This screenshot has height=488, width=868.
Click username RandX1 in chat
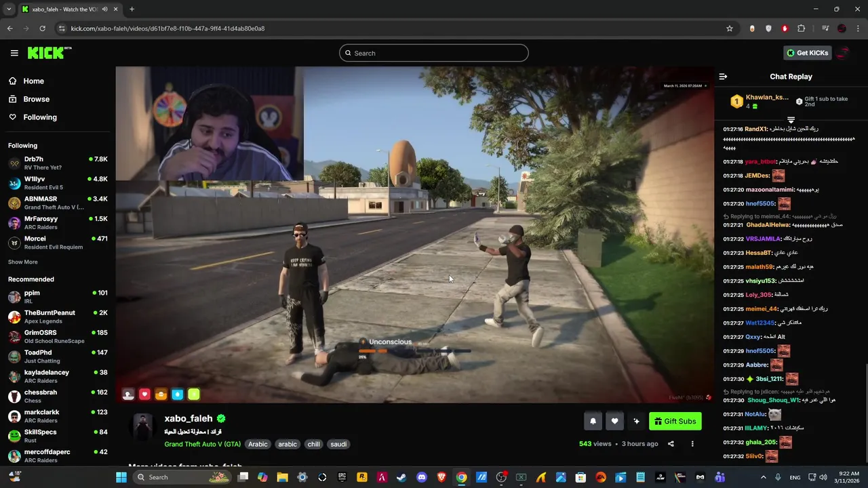click(756, 129)
